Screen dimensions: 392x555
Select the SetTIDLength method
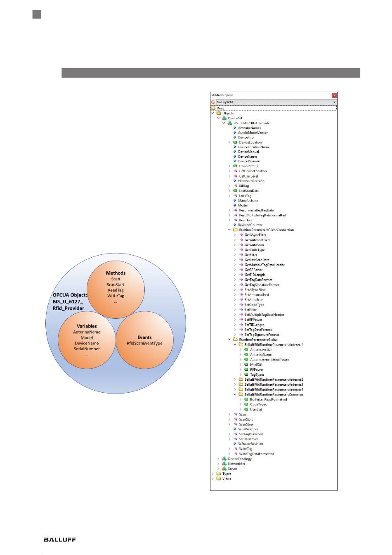255,325
